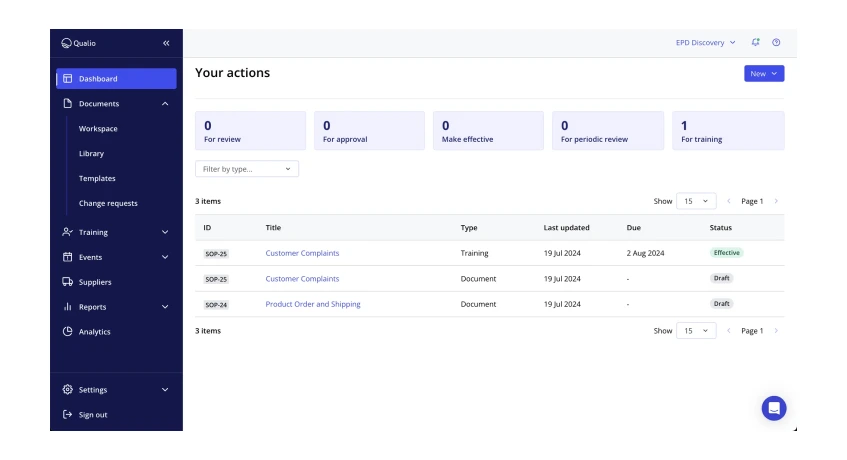Open Change requests under Documents
The width and height of the screenshot is (847, 460).
[x=108, y=203]
